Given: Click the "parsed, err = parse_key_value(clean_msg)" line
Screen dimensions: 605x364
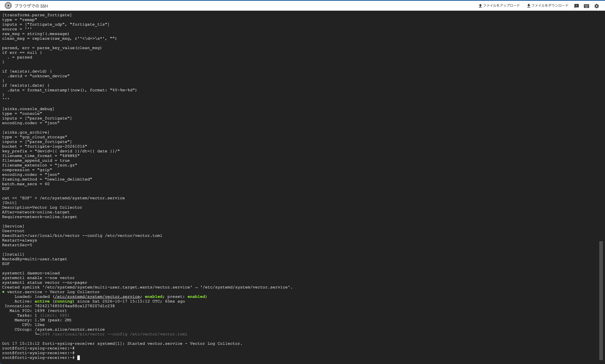Looking at the screenshot, I should [x=52, y=48].
